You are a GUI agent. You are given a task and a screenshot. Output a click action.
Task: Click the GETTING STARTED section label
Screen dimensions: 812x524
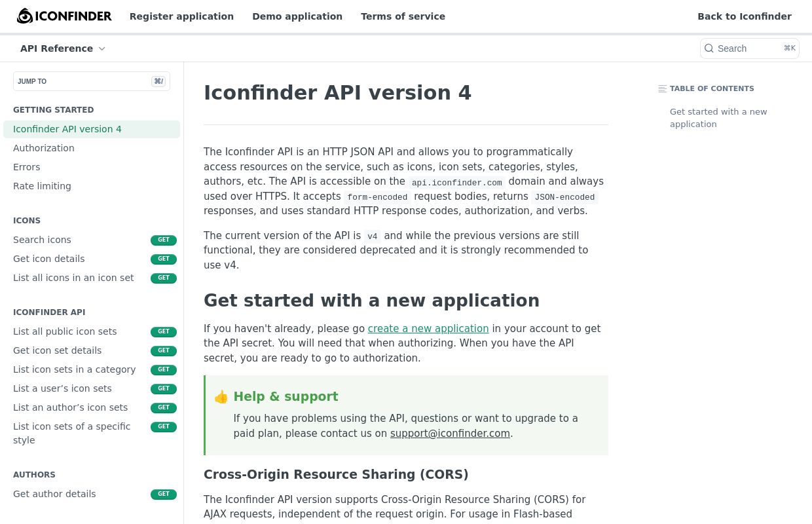(x=54, y=110)
